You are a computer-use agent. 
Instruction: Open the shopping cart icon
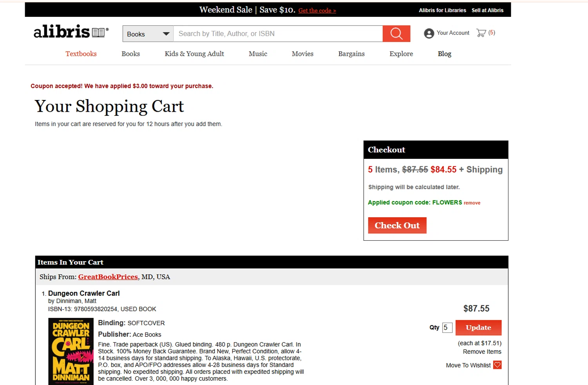click(481, 33)
